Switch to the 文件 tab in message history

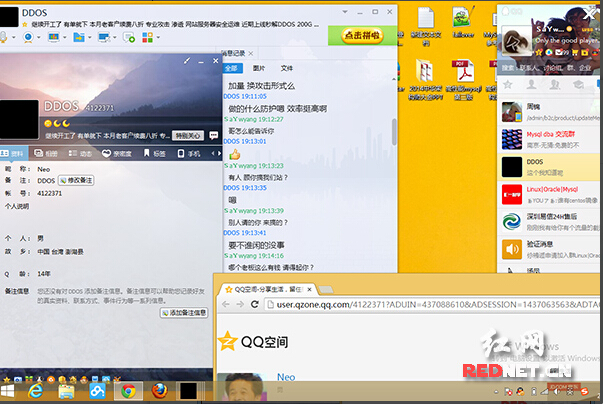click(286, 68)
